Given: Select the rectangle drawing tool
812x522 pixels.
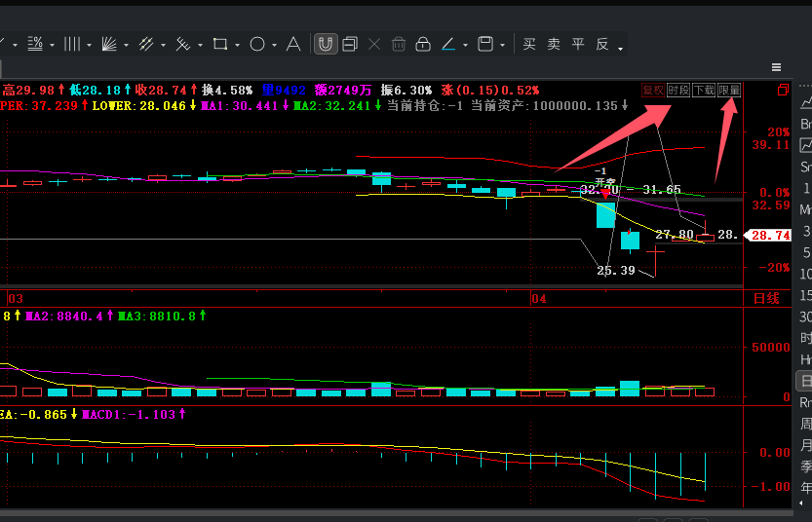Looking at the screenshot, I should [x=220, y=44].
